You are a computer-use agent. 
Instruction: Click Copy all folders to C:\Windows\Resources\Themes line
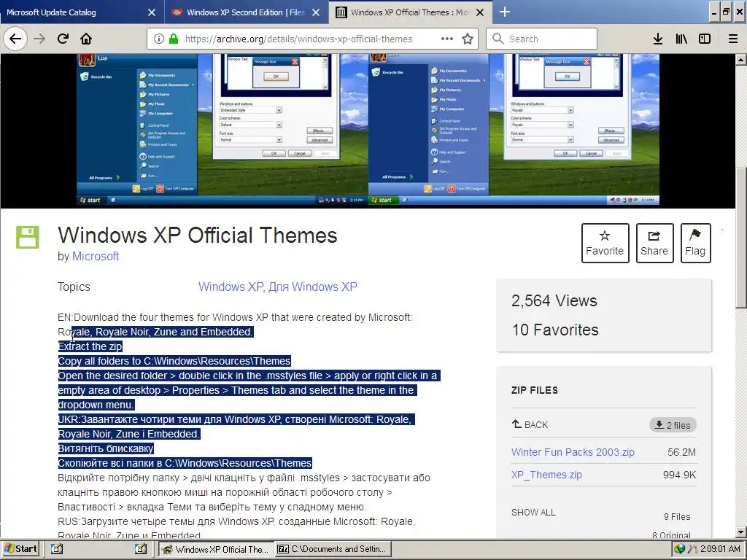(174, 361)
